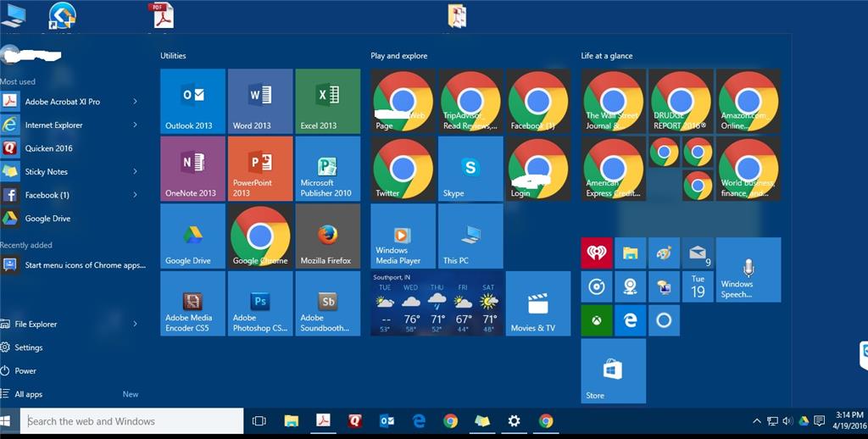Click the Utilities group title
The image size is (868, 439).
[173, 56]
